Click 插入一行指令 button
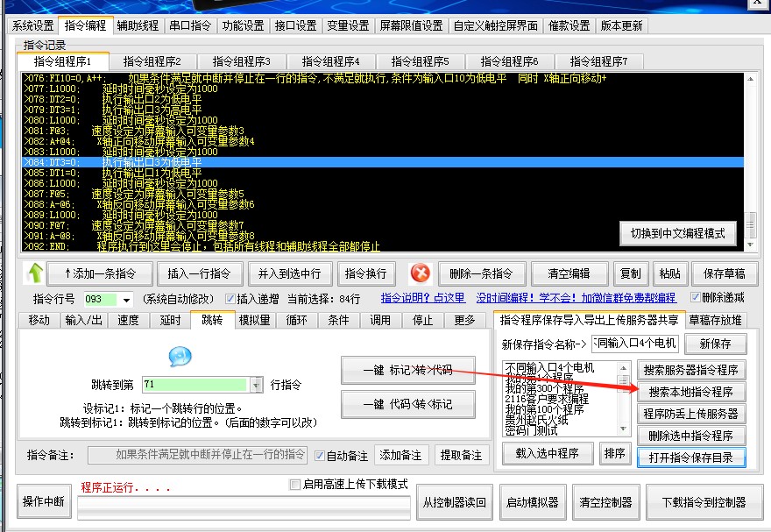This screenshot has width=771, height=532. [199, 273]
